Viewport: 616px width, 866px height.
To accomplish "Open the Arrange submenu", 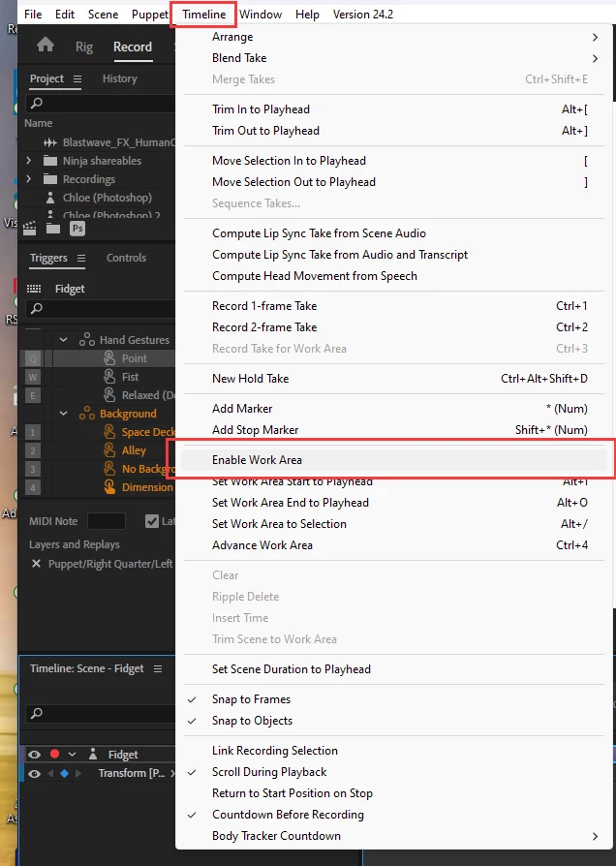I will [395, 37].
